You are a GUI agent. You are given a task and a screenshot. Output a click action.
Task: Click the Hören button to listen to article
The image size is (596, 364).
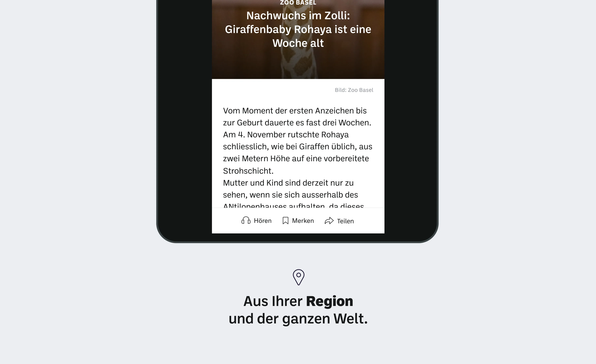[x=257, y=221]
